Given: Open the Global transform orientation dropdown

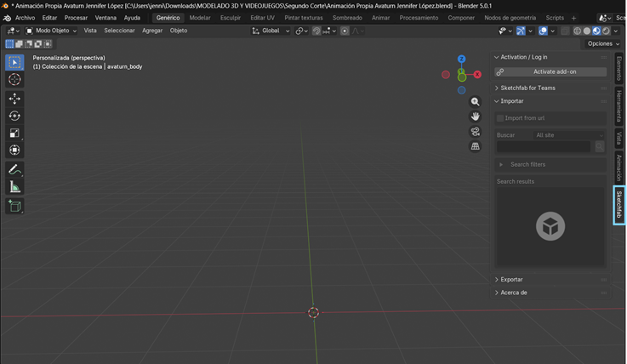Looking at the screenshot, I should (x=271, y=31).
